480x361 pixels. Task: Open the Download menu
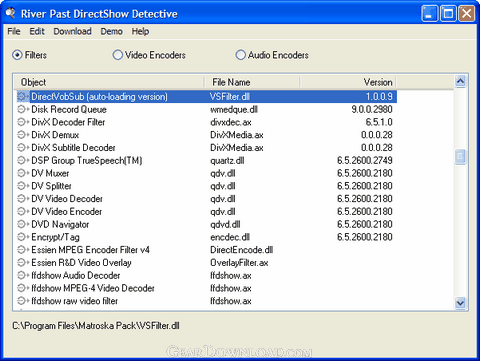pos(72,31)
